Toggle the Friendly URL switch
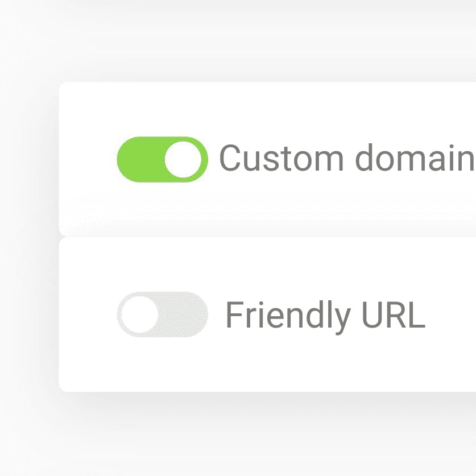The image size is (476, 476). (162, 314)
